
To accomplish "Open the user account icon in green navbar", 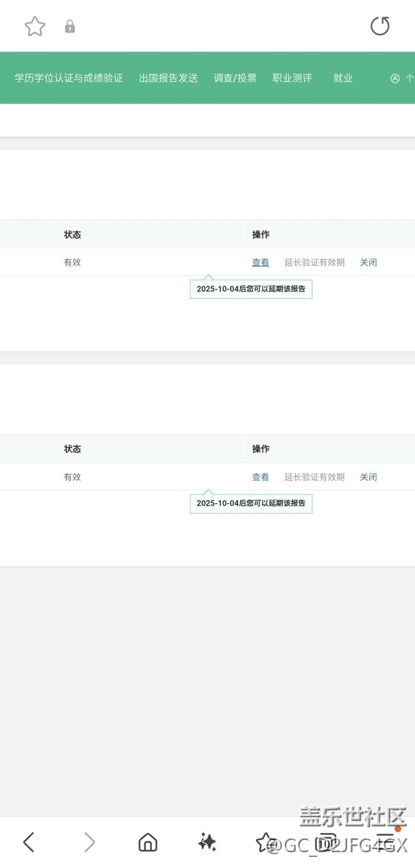I will [x=395, y=79].
